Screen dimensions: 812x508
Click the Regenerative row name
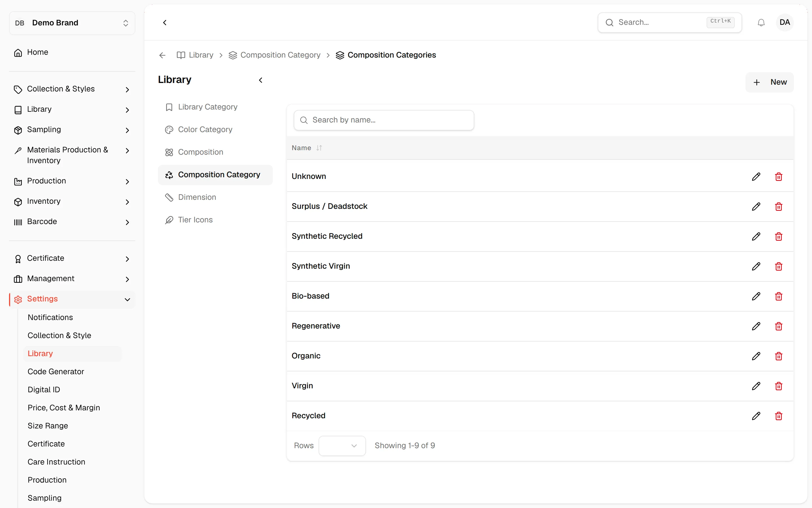pyautogui.click(x=315, y=326)
